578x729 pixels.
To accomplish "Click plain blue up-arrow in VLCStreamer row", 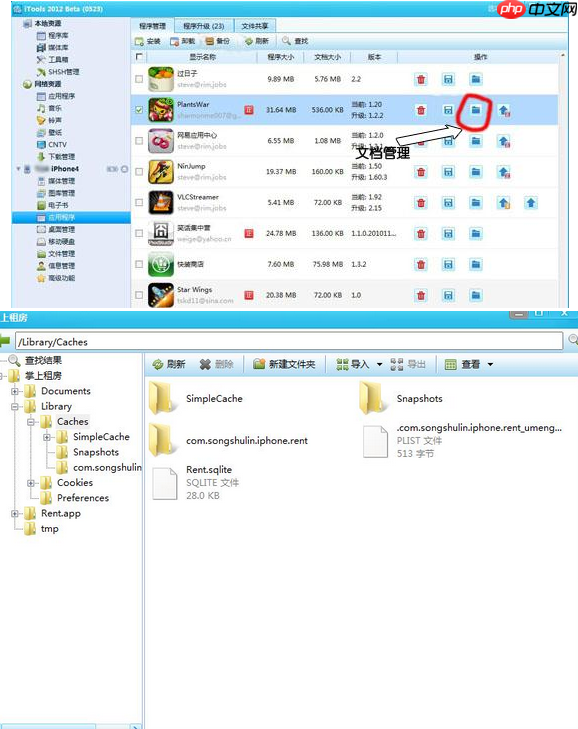I will tap(531, 203).
